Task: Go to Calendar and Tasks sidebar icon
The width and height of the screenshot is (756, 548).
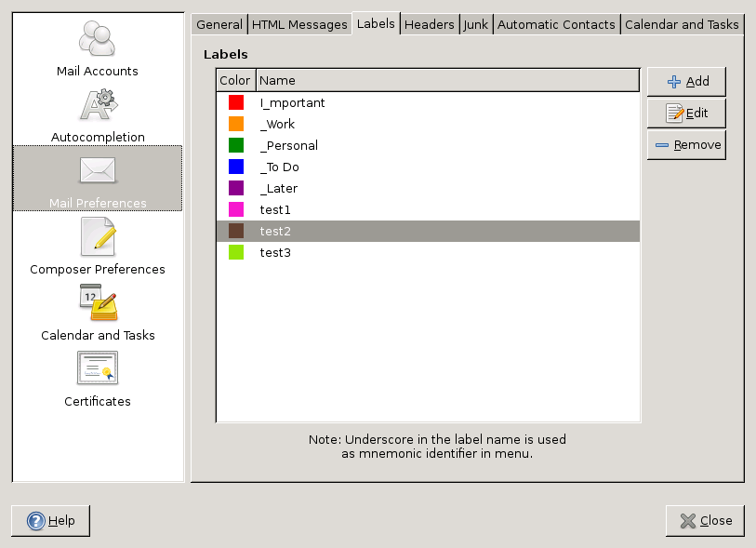Action: point(98,303)
